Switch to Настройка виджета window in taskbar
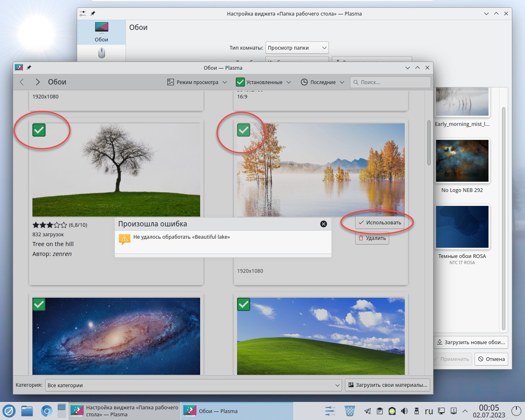This screenshot has height=420, width=525. pos(125,411)
